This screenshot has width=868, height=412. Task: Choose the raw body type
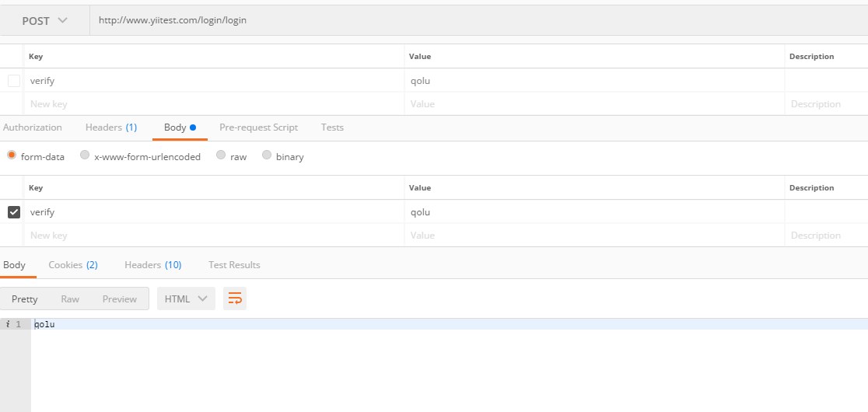(x=221, y=155)
